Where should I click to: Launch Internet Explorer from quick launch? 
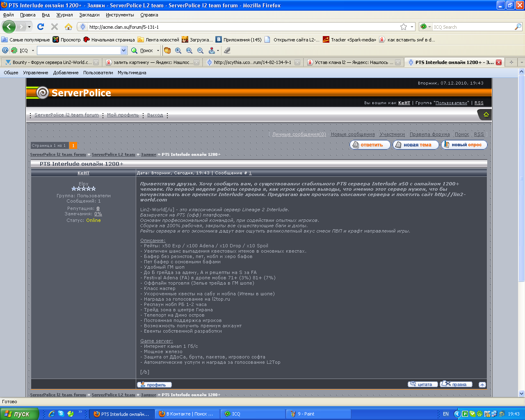52,414
